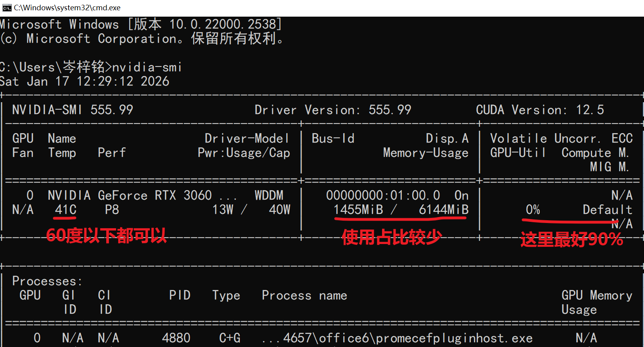Click the Bus-Id column header
Screen dimensions: 644x347
tap(333, 139)
